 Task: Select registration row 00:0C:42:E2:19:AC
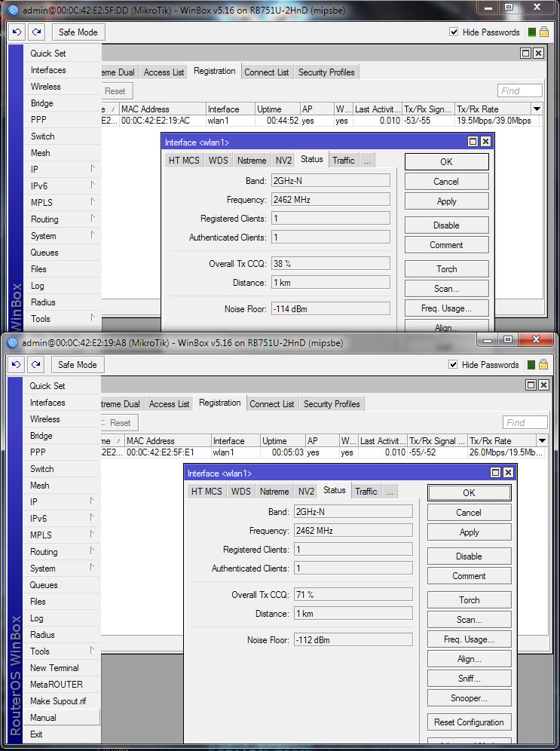point(322,121)
